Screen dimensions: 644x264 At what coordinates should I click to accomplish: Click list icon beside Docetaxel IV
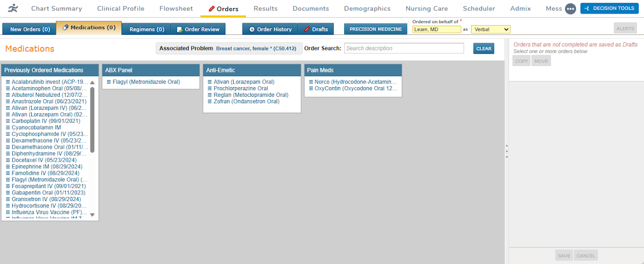click(8, 160)
